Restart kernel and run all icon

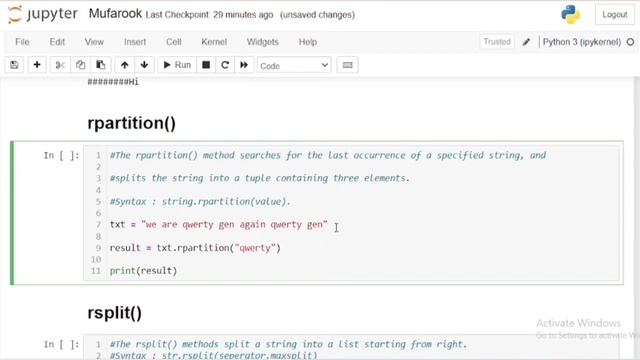click(x=244, y=65)
